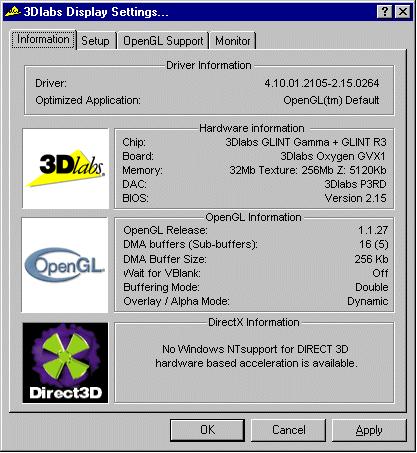The image size is (417, 453).
Task: Click the Overlay / Alpha Mode Dynamic value
Action: [368, 301]
